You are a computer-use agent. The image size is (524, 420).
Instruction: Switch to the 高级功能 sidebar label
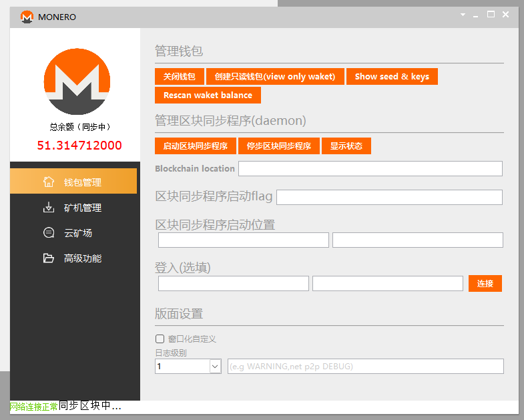83,258
